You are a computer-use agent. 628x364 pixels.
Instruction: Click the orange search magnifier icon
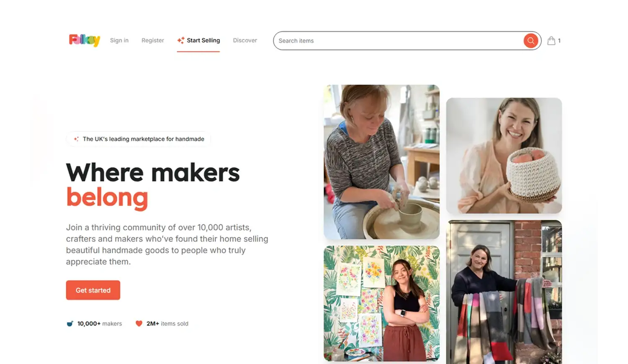[x=530, y=41]
